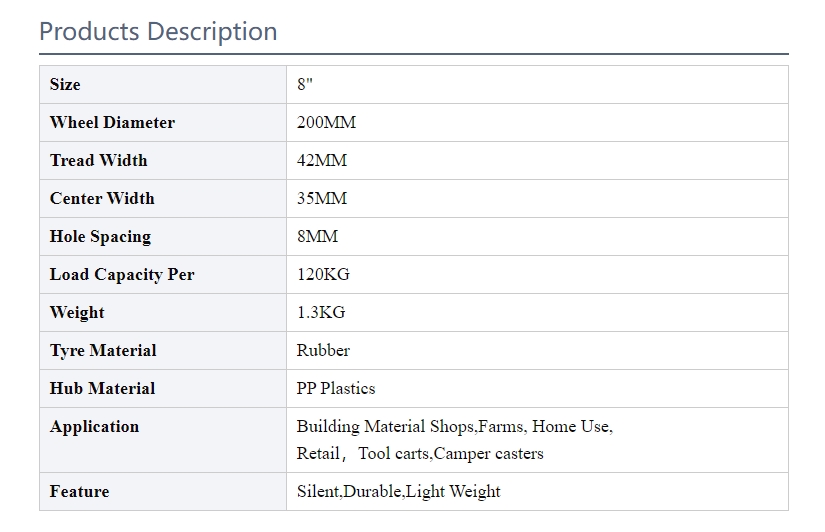Viewport: 825px width, 532px height.
Task: Click the Center Width label
Action: [102, 199]
